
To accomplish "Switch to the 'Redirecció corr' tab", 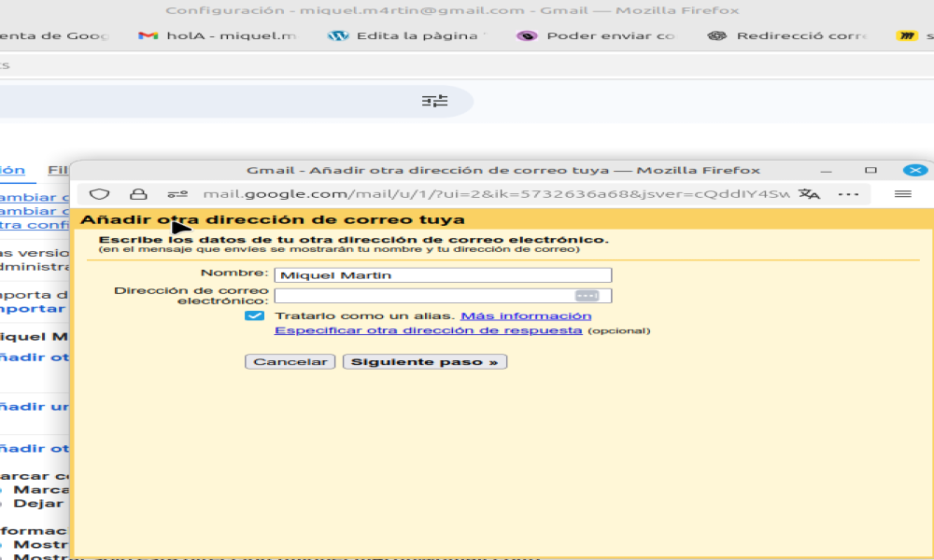I will 789,36.
